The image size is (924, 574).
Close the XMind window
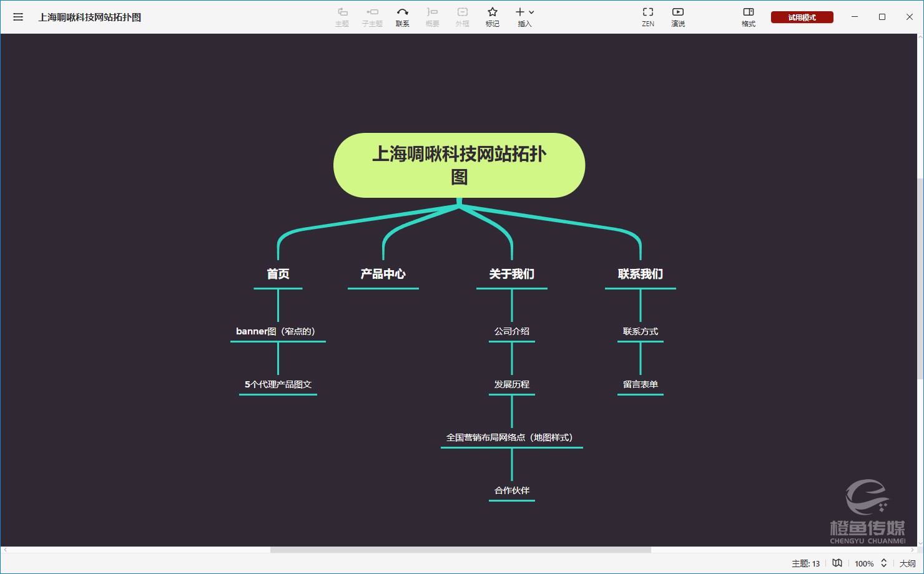coord(910,17)
